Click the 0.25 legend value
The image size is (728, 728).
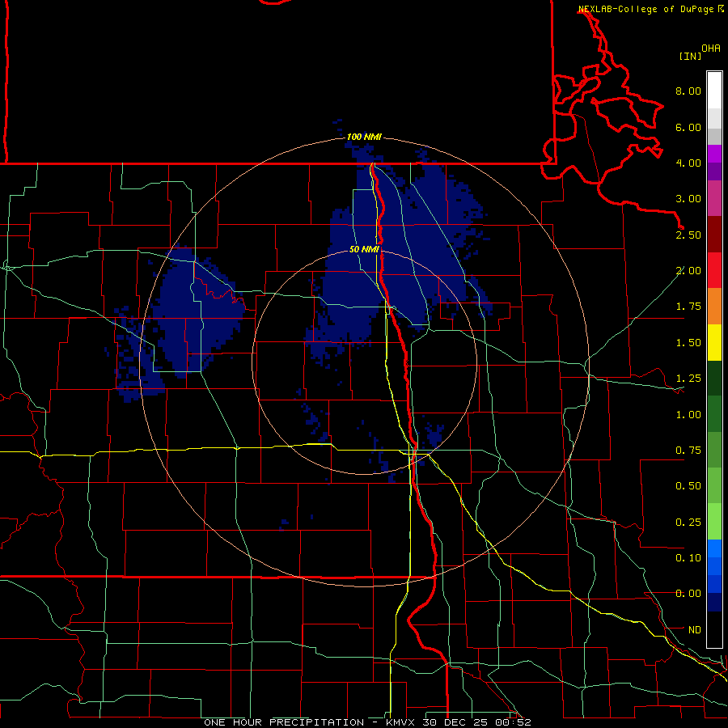[688, 523]
